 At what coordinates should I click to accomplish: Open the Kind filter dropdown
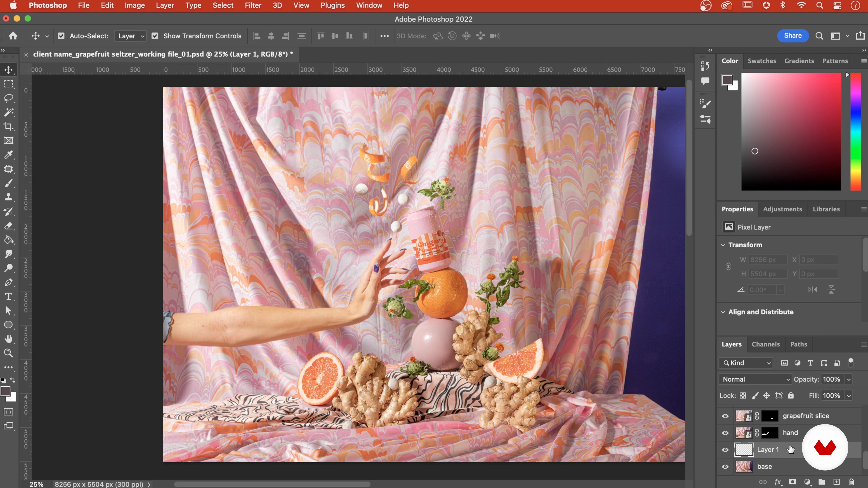746,363
